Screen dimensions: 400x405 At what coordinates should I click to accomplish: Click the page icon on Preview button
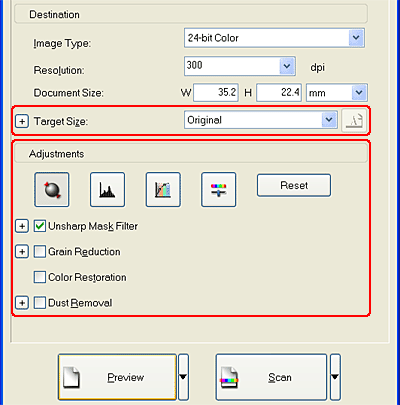[72, 377]
